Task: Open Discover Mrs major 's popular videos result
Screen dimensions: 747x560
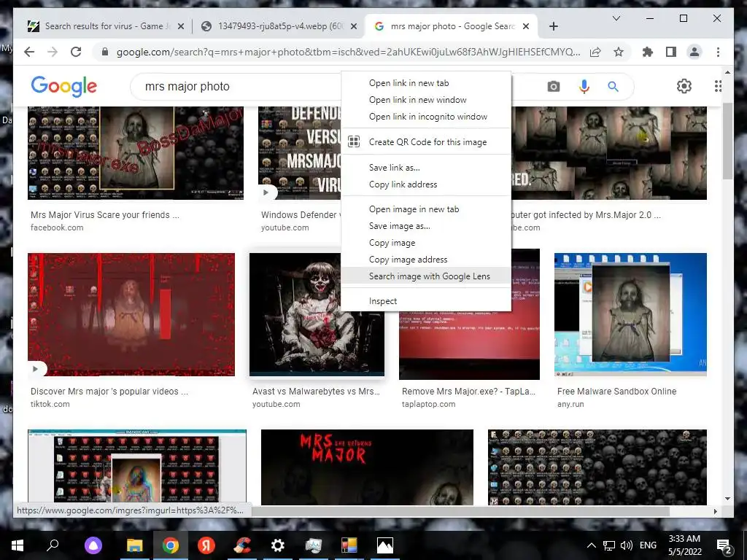Action: (x=109, y=392)
